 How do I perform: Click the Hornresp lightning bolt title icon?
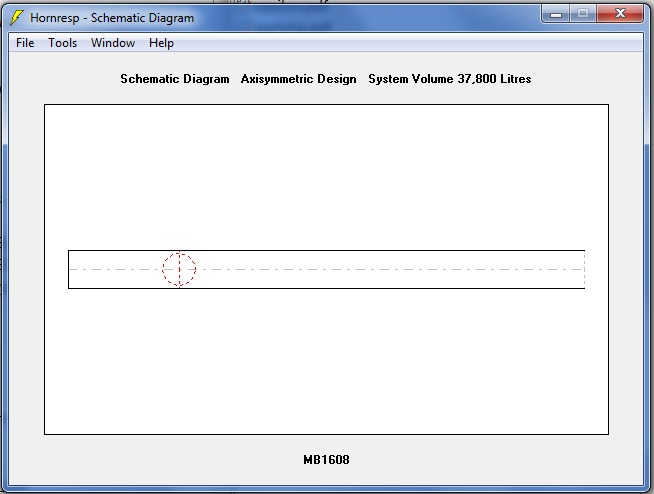[16, 18]
